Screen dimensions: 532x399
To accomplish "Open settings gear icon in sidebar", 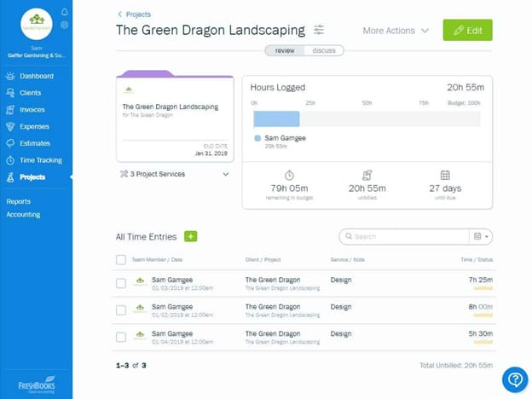I will (65, 26).
